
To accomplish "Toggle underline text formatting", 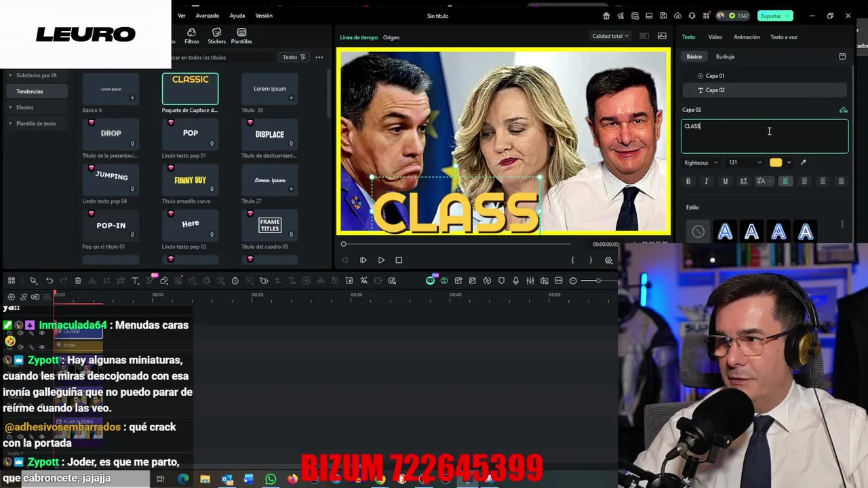I will 725,181.
